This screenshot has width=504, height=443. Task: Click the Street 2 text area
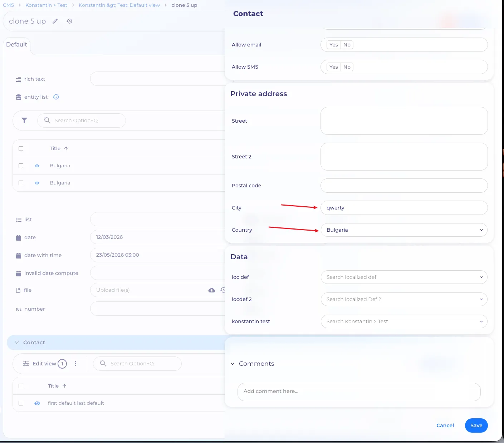click(x=404, y=157)
